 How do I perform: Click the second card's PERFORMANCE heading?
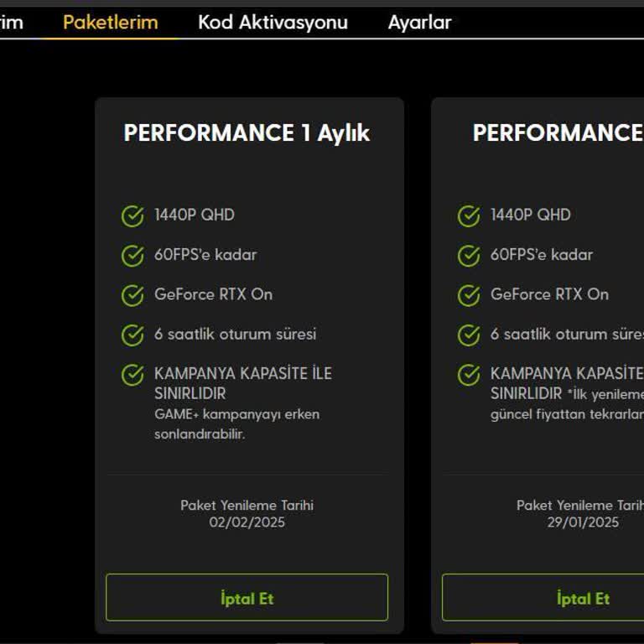557,133
